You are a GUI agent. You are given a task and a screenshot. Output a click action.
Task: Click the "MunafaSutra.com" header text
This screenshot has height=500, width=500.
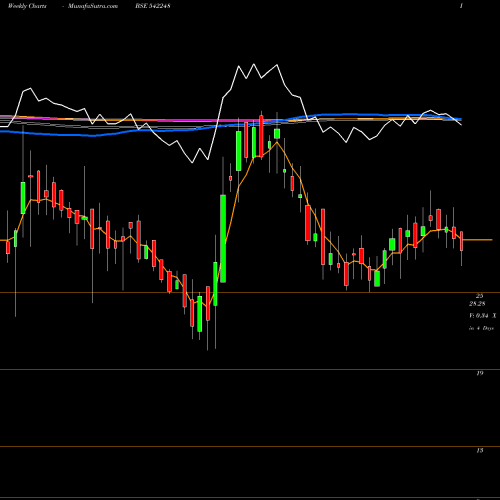93,6
